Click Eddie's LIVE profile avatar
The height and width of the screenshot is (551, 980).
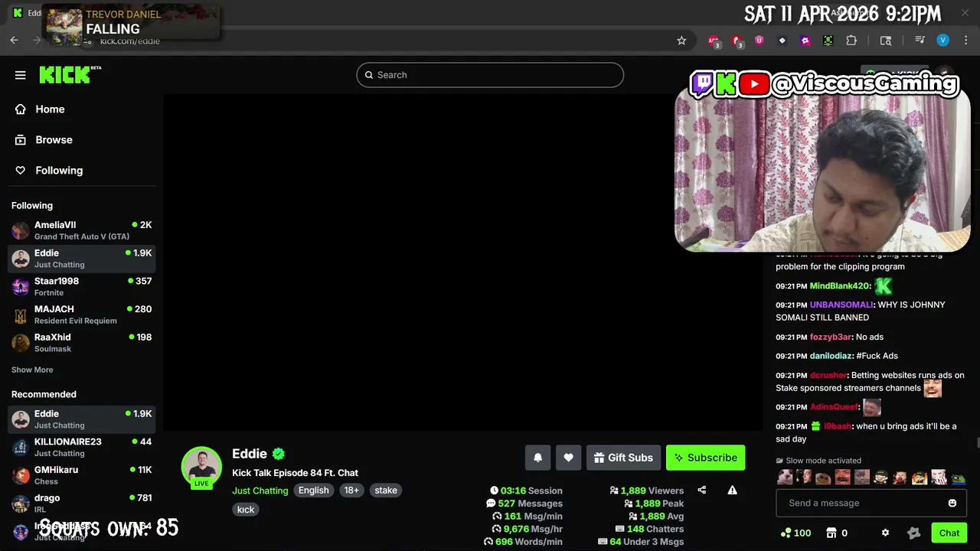[x=201, y=467]
